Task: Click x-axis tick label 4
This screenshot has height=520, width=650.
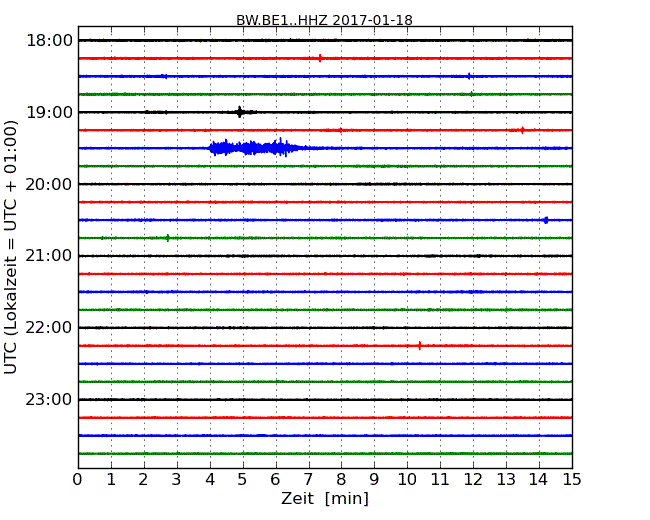Action: point(210,480)
